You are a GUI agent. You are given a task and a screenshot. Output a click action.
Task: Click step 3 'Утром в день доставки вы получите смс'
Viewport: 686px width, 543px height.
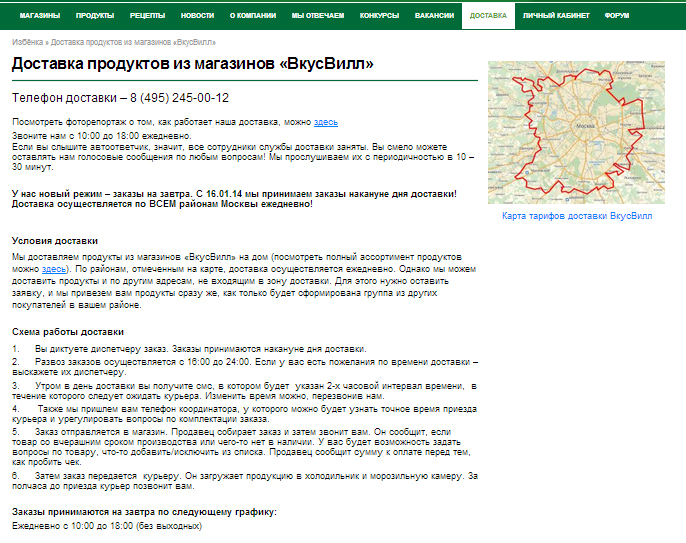tap(244, 391)
